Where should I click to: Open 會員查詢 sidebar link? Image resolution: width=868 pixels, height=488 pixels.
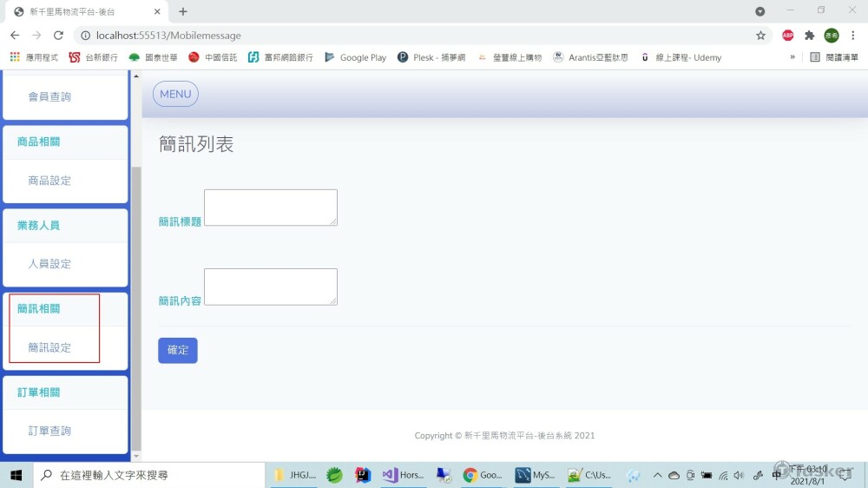(49, 97)
